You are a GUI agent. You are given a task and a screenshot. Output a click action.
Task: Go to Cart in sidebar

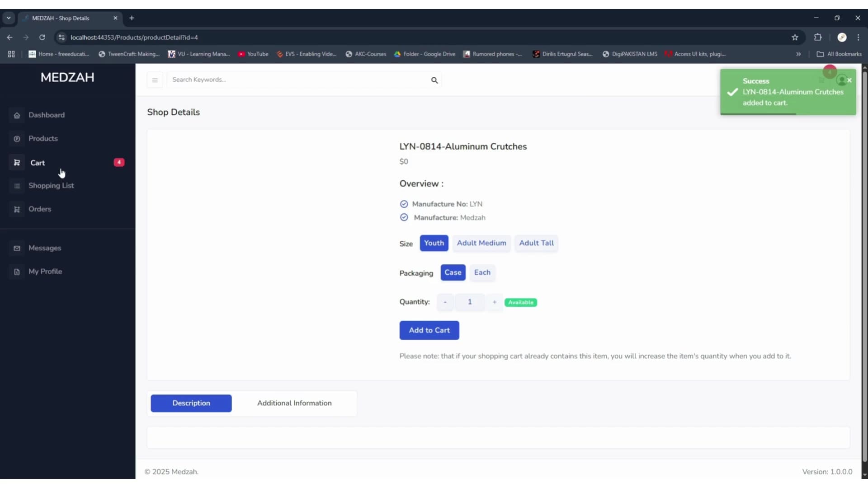(38, 163)
